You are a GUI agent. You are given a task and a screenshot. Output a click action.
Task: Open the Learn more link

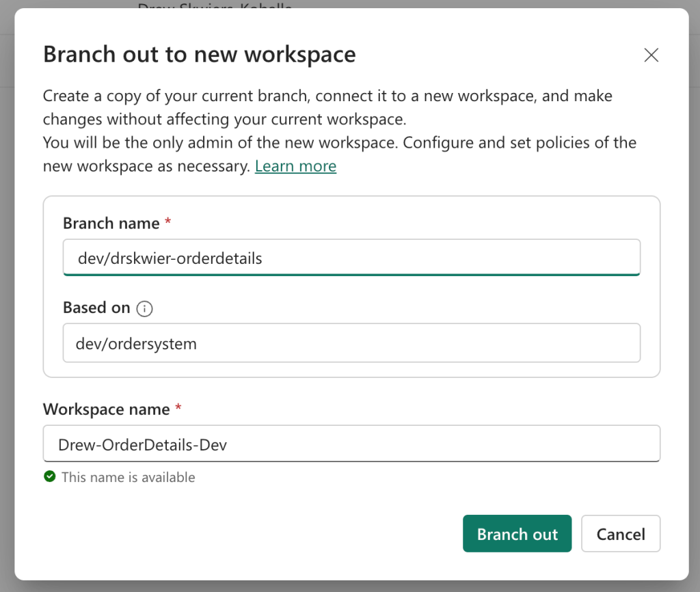(x=295, y=166)
